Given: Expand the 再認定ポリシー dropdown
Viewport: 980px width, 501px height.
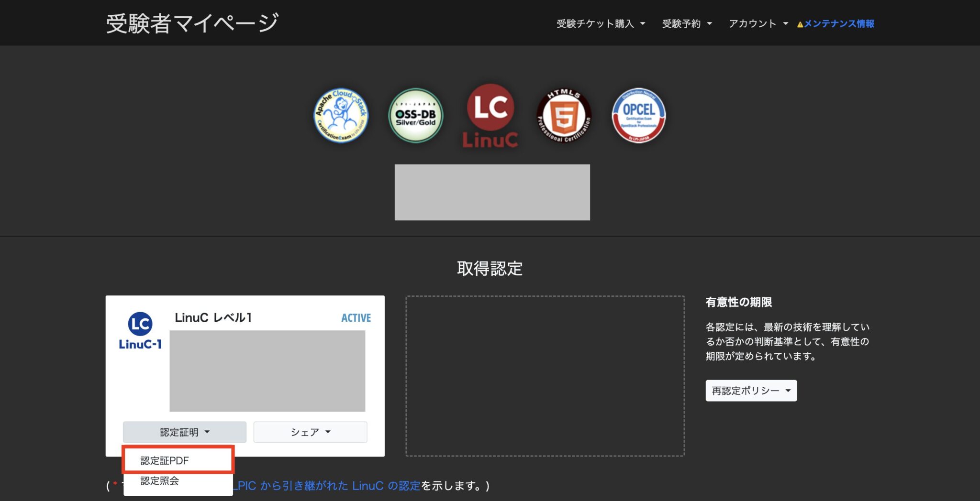Looking at the screenshot, I should pyautogui.click(x=750, y=390).
